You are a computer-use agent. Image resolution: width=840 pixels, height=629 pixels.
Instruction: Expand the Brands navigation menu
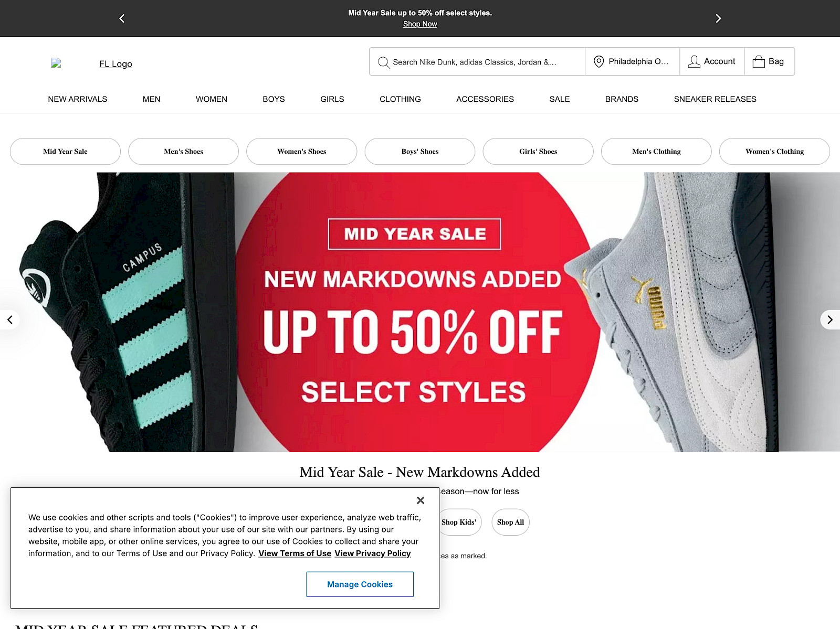(622, 99)
